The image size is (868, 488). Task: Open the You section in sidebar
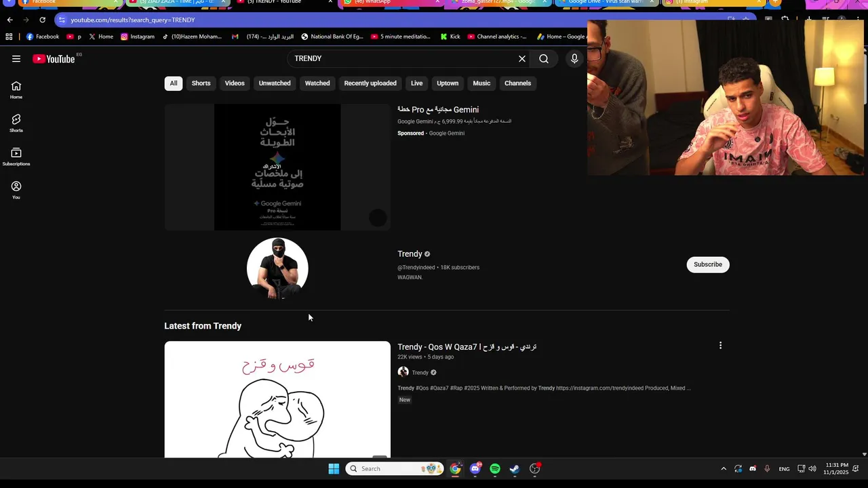[x=16, y=190]
